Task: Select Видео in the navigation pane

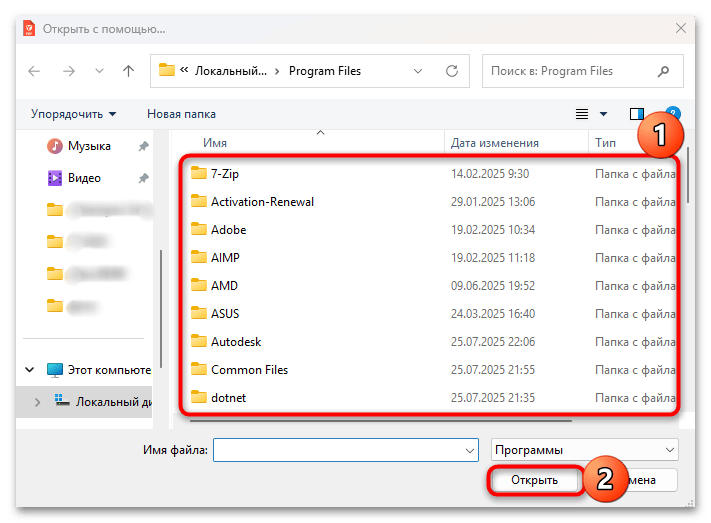Action: tap(84, 178)
